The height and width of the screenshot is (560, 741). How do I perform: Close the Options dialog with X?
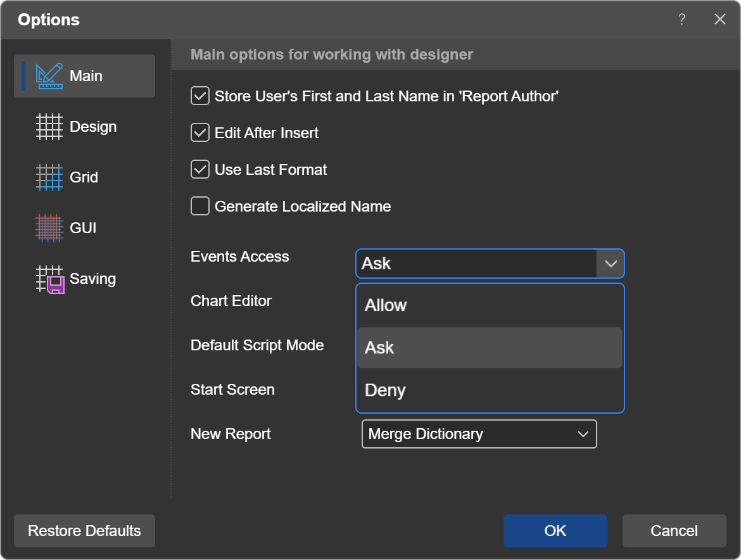[720, 20]
